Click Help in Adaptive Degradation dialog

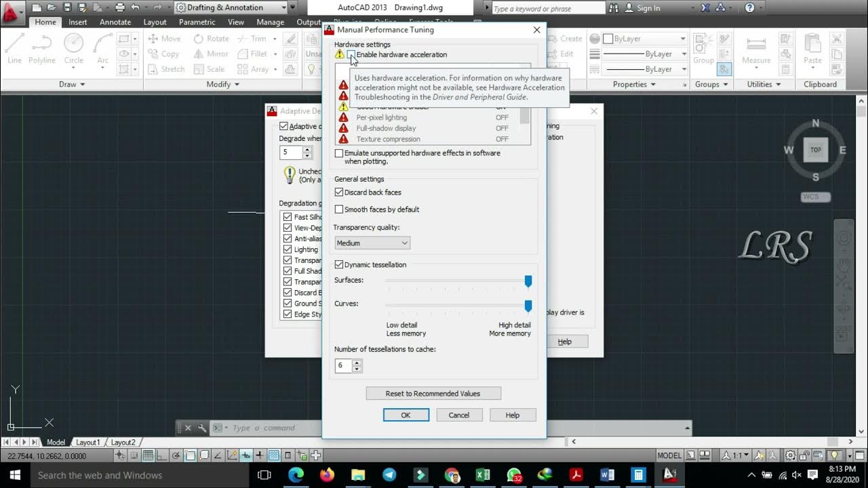[565, 342]
